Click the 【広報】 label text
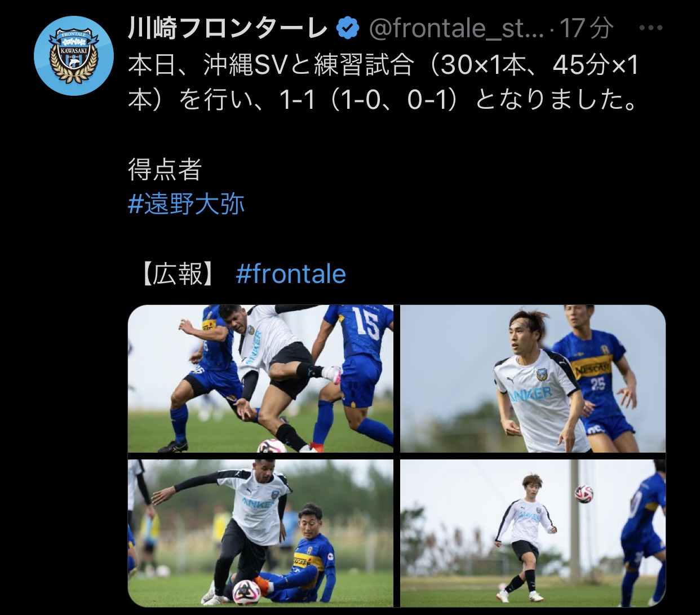 click(178, 274)
